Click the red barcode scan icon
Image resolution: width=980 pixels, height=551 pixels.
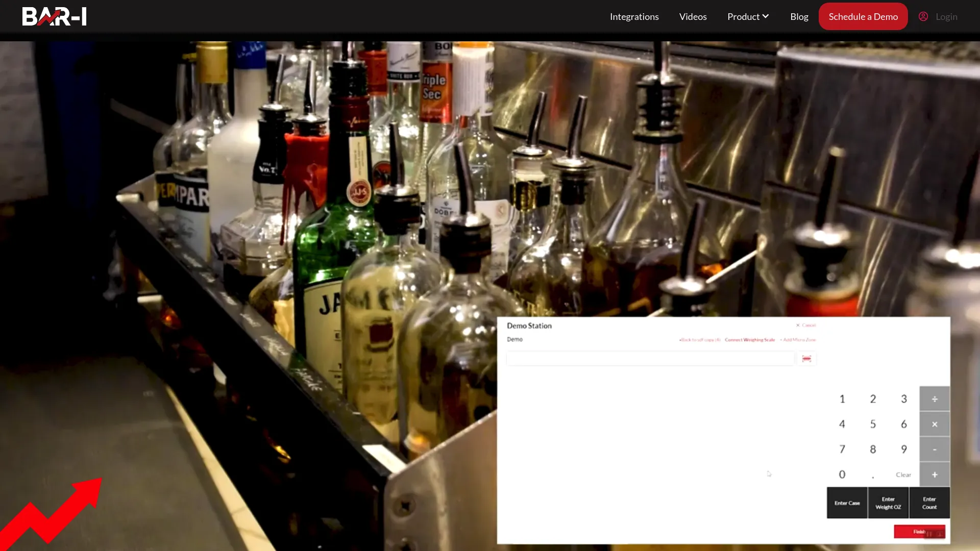tap(806, 359)
